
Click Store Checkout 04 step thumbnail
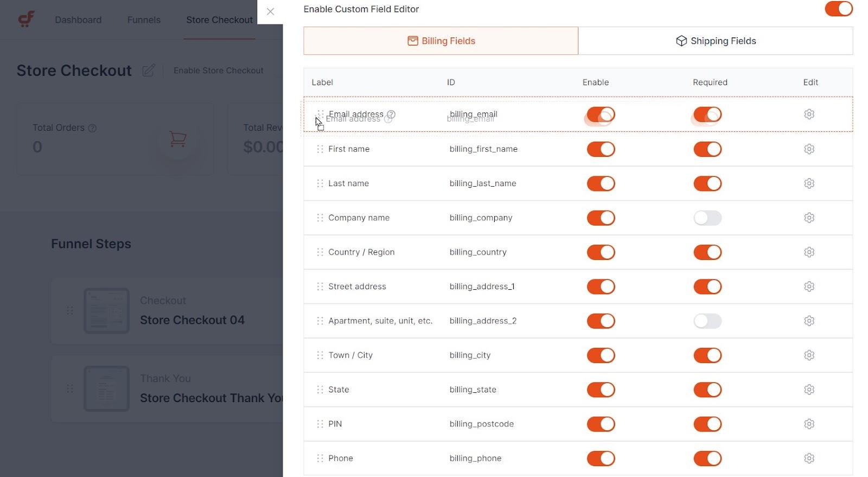[x=106, y=310]
